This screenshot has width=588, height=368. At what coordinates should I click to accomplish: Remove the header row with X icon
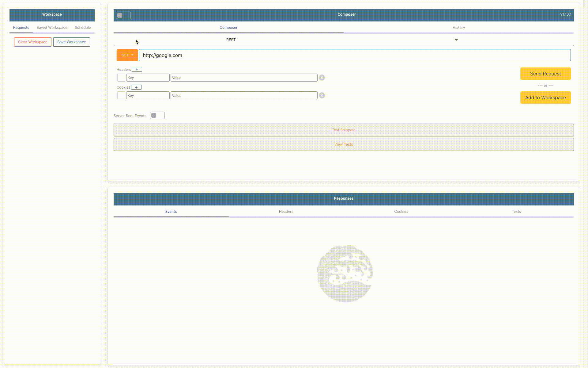point(322,78)
